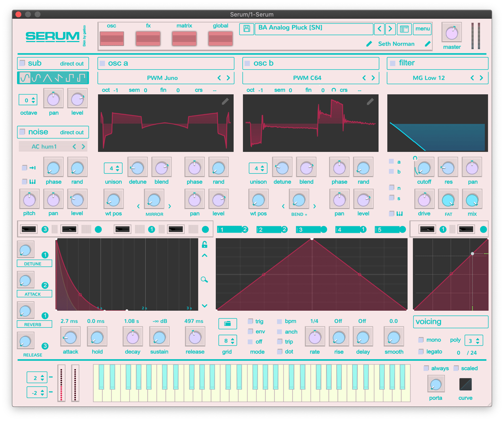Click LFO graph peak point
Image resolution: width=504 pixels, height=421 pixels.
pyautogui.click(x=312, y=239)
